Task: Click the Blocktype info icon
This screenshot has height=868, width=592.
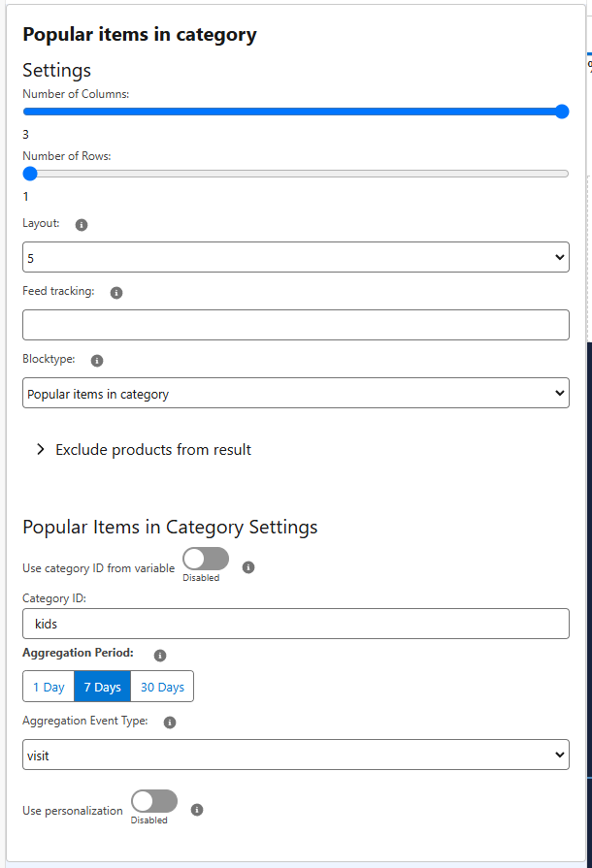Action: click(97, 361)
